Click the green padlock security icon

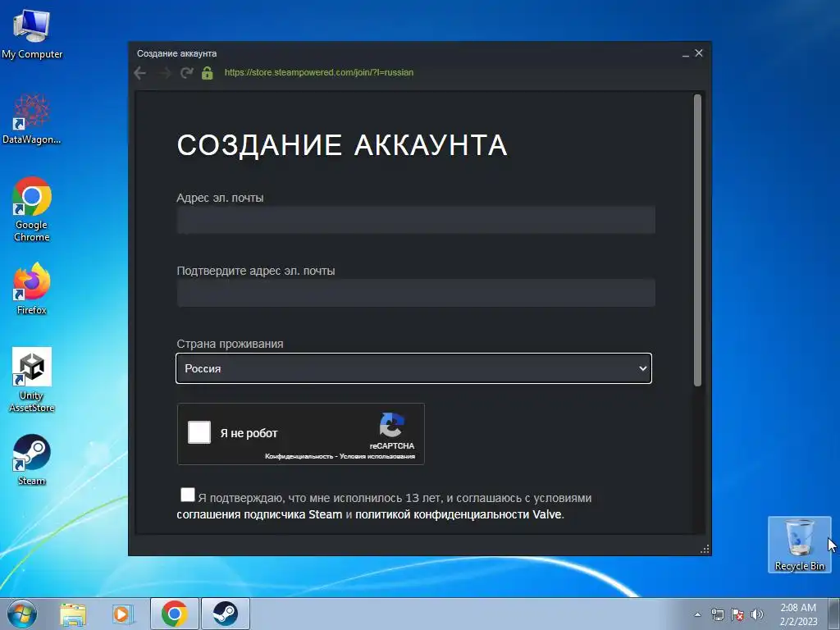208,73
